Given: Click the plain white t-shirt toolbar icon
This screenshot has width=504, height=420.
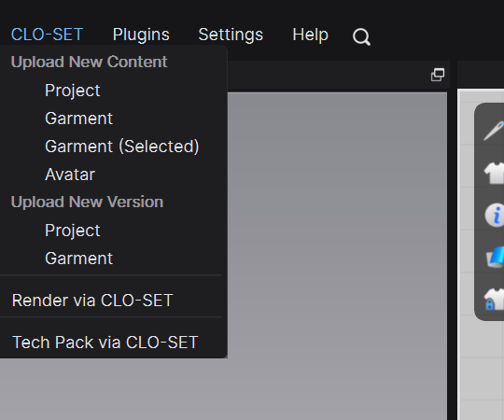Looking at the screenshot, I should tap(495, 173).
